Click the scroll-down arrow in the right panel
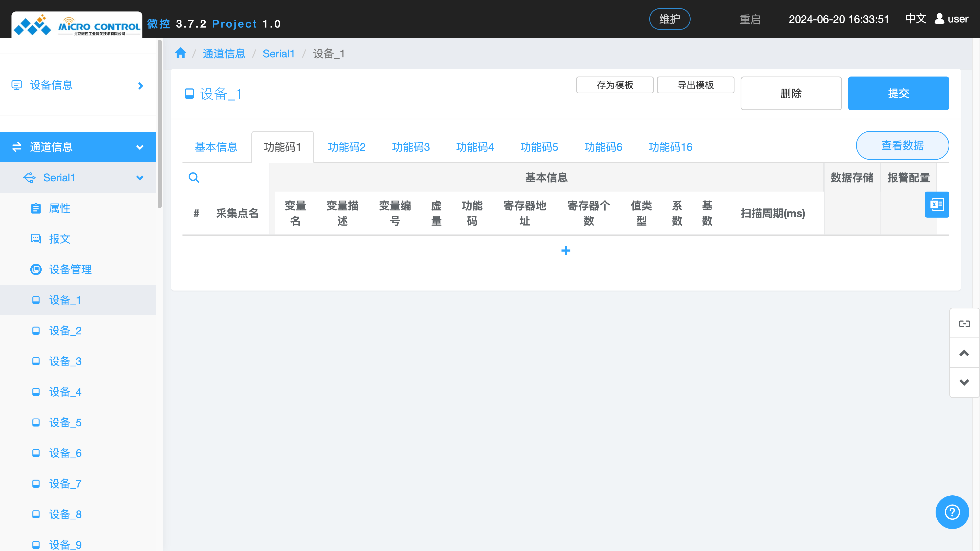This screenshot has width=980, height=551. (964, 383)
